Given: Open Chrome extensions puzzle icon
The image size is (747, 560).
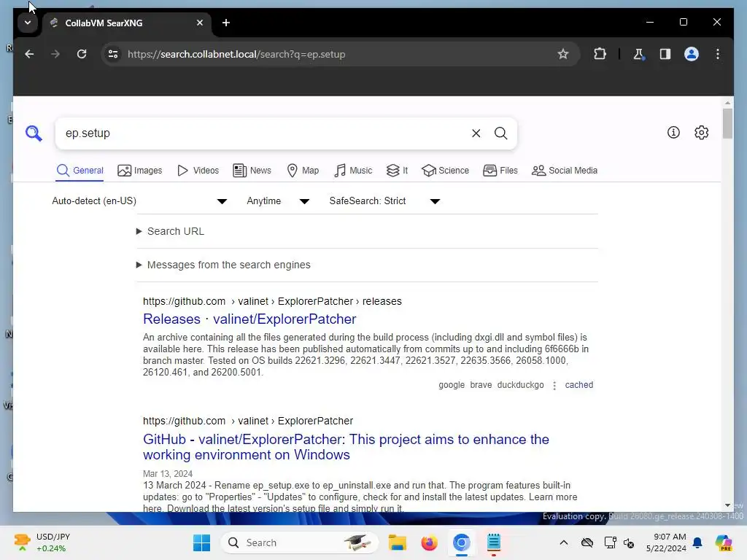Looking at the screenshot, I should point(600,54).
